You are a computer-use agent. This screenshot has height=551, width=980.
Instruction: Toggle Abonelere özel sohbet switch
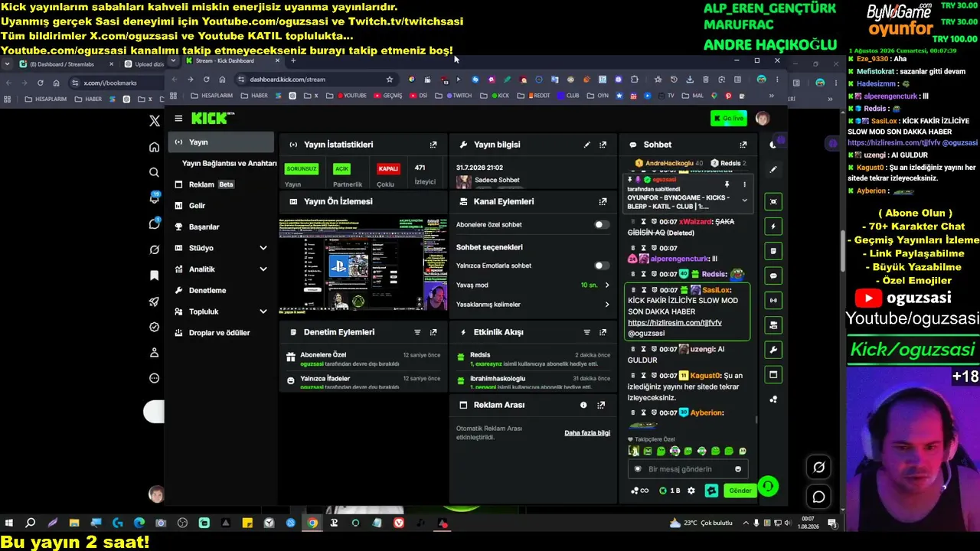pos(603,225)
